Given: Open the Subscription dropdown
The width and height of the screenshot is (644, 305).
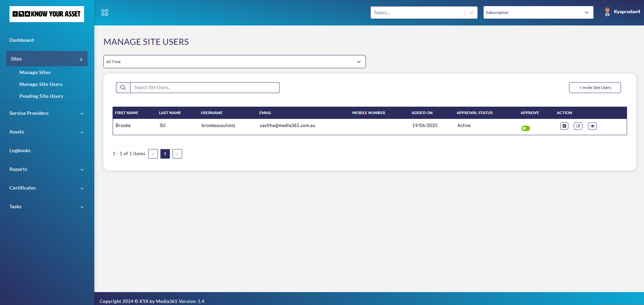Looking at the screenshot, I should point(538,13).
